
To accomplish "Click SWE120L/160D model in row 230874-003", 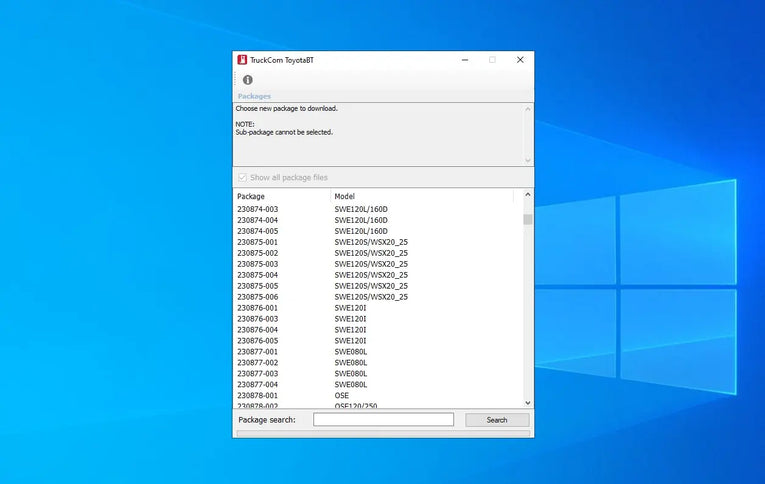I will pyautogui.click(x=361, y=209).
